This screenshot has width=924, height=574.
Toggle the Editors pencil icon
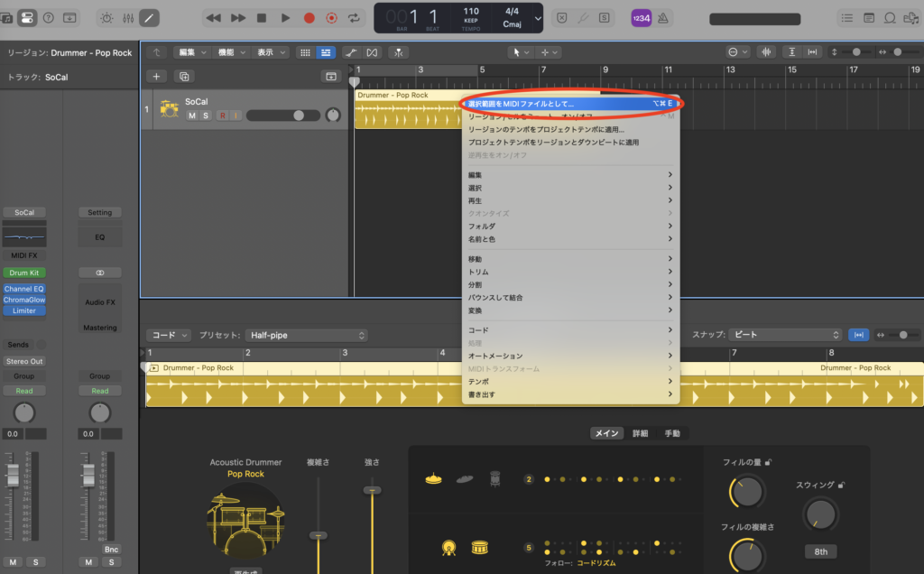click(x=149, y=18)
